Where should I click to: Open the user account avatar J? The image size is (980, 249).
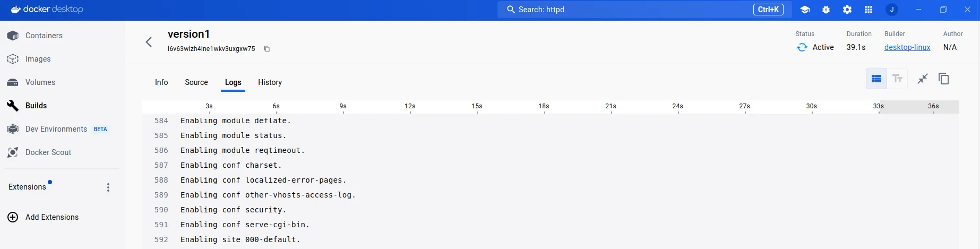[892, 10]
